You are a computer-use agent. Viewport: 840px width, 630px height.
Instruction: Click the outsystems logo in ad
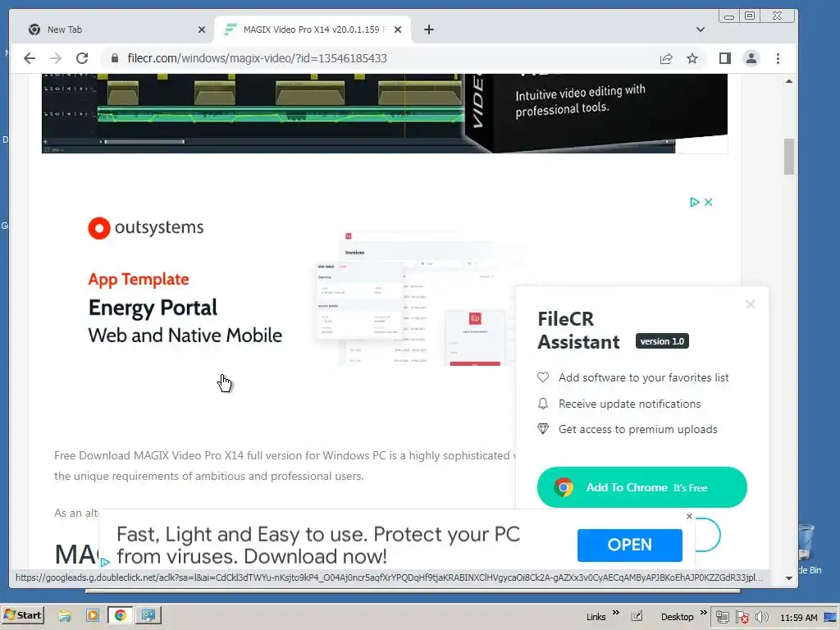coord(146,228)
